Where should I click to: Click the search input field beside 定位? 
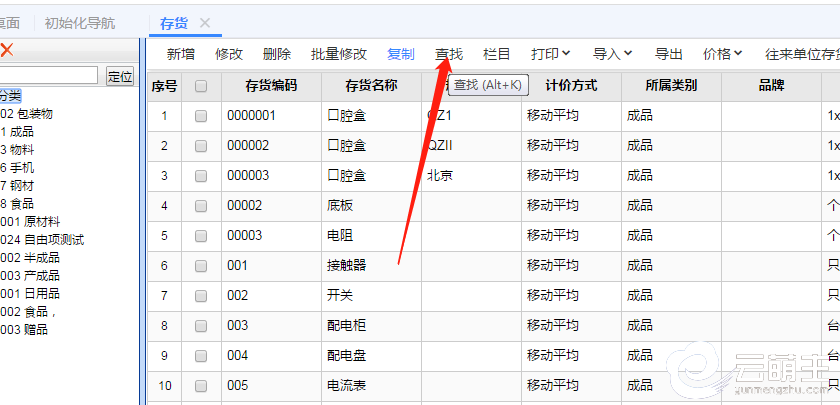pyautogui.click(x=49, y=76)
